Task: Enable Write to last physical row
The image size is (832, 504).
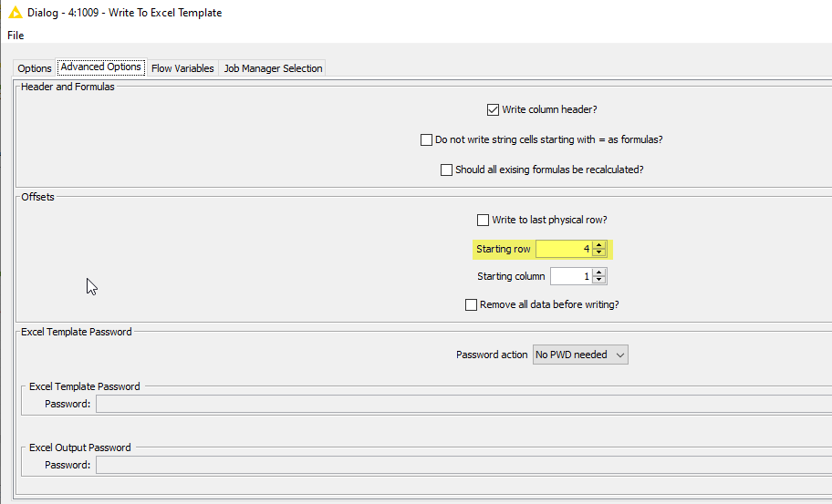Action: (484, 221)
